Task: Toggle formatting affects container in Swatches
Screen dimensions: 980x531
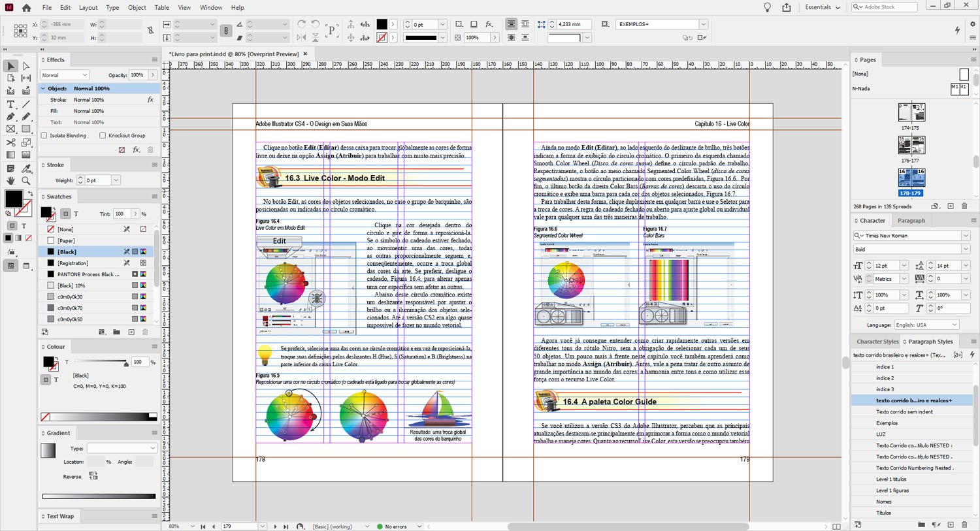Action: (65, 214)
